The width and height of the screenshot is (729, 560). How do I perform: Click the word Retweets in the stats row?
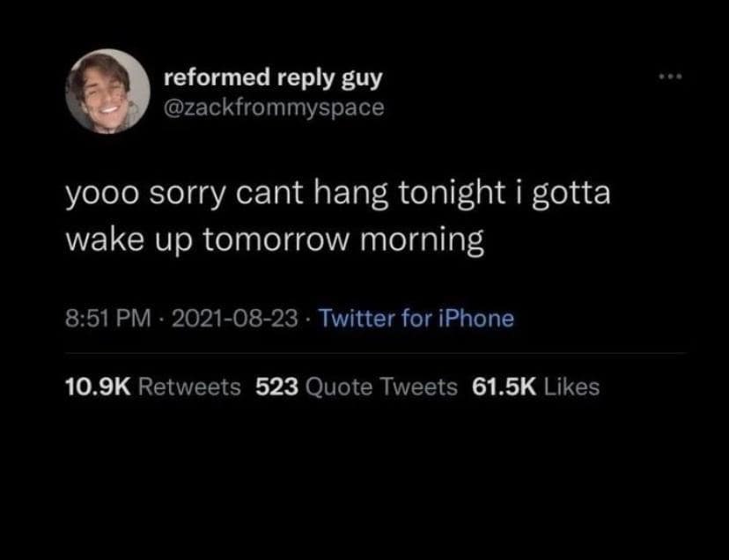click(189, 387)
